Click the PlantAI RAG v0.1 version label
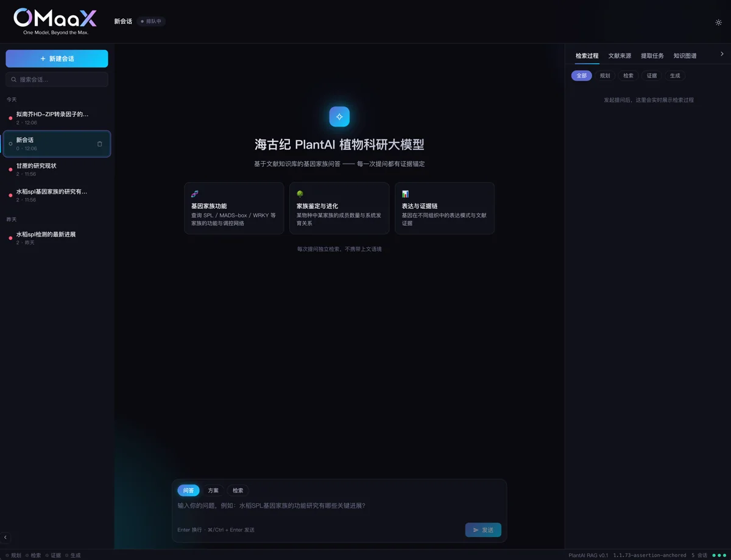 [x=588, y=555]
